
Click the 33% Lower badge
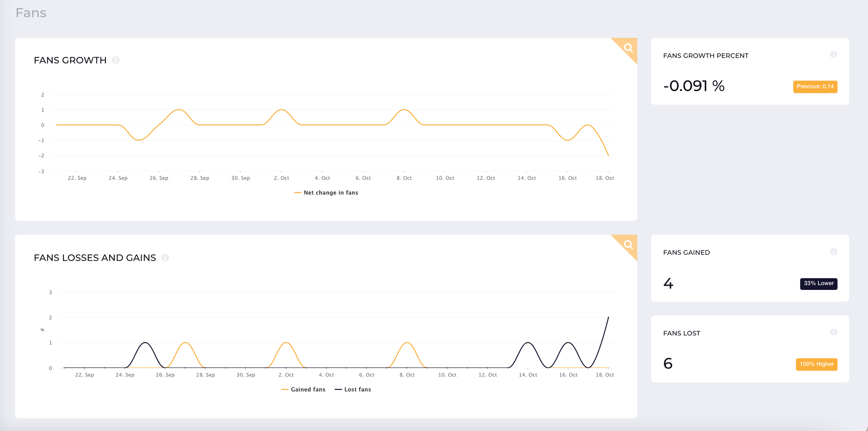point(819,283)
